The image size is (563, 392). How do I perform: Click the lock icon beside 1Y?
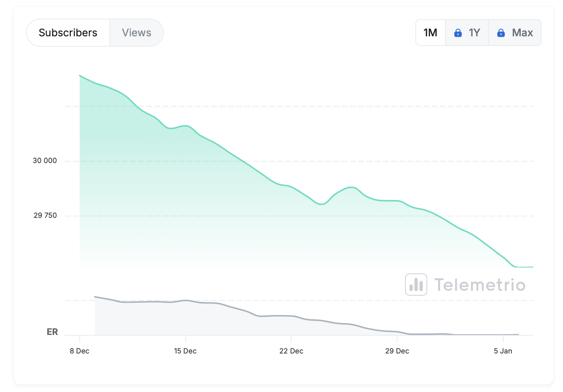[458, 33]
